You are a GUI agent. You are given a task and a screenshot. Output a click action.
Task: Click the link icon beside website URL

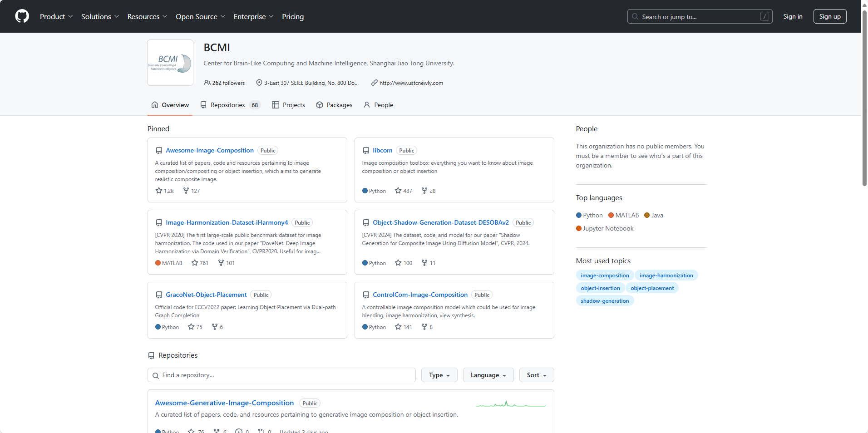click(375, 83)
